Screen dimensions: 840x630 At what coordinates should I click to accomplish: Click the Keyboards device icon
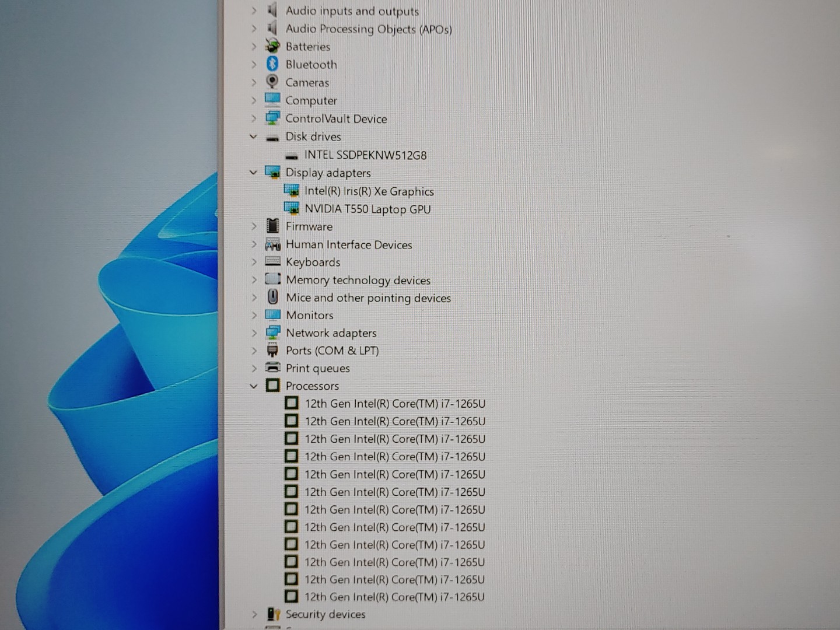coord(272,262)
